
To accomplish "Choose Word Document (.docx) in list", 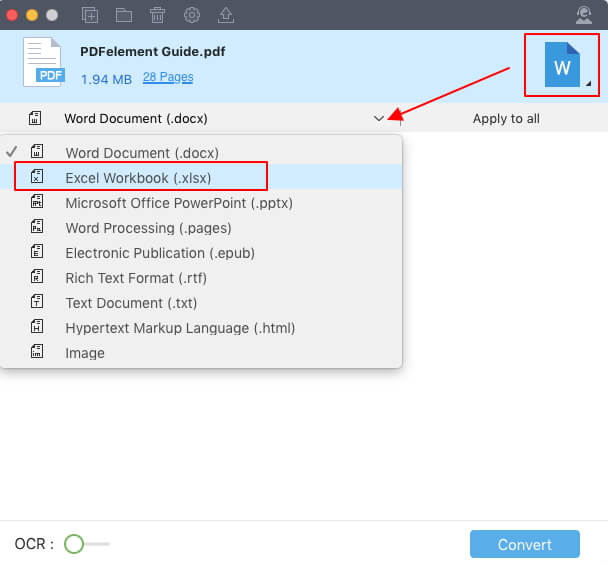I will coord(201,153).
